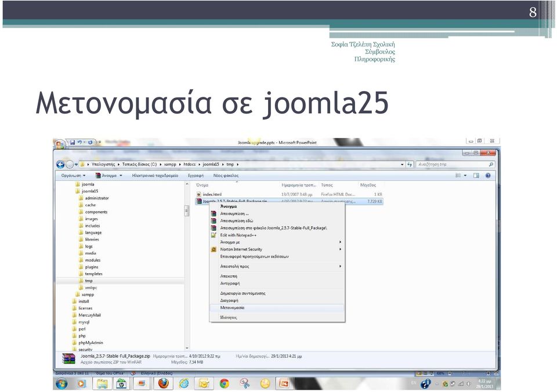The width and height of the screenshot is (557, 392).
Task: Open the recent locations dropdown beside Forward
Action: 76,165
